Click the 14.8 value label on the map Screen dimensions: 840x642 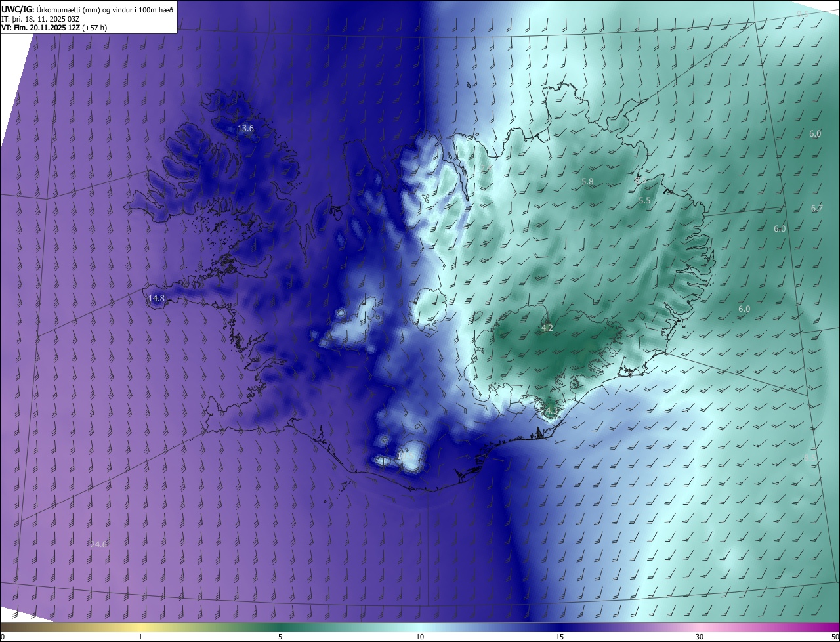(x=156, y=298)
